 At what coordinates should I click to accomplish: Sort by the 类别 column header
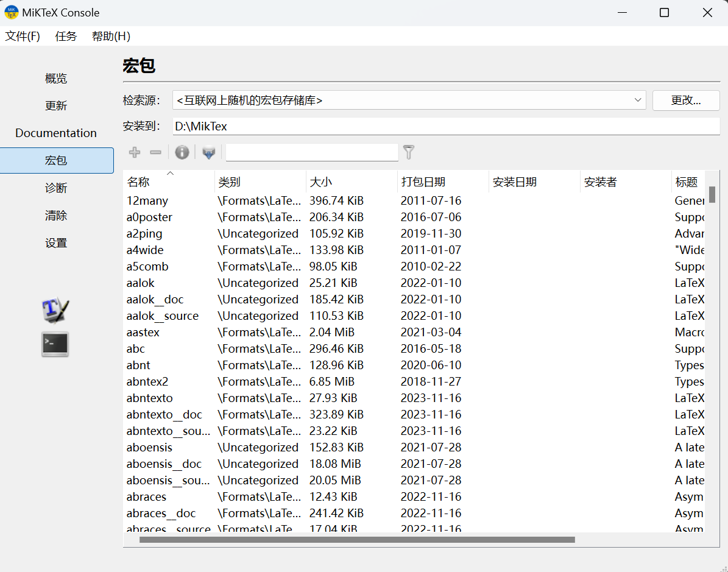coord(260,182)
